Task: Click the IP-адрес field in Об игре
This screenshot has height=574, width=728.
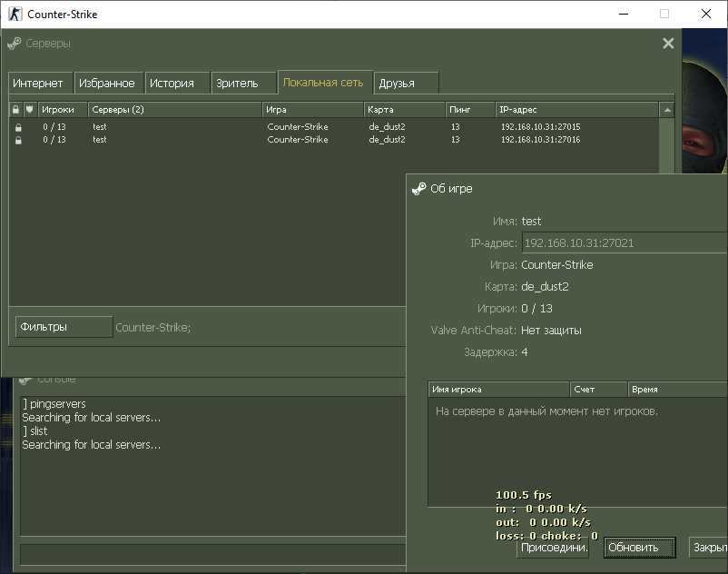Action: point(625,242)
